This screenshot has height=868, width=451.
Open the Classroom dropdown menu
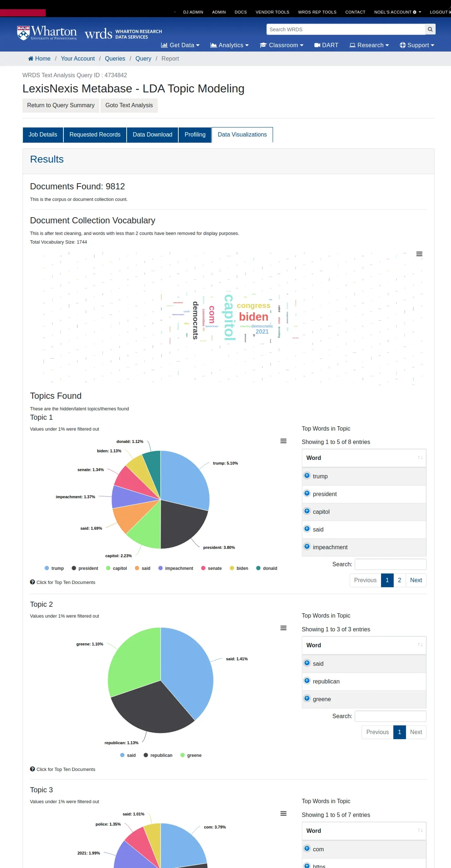pos(282,45)
